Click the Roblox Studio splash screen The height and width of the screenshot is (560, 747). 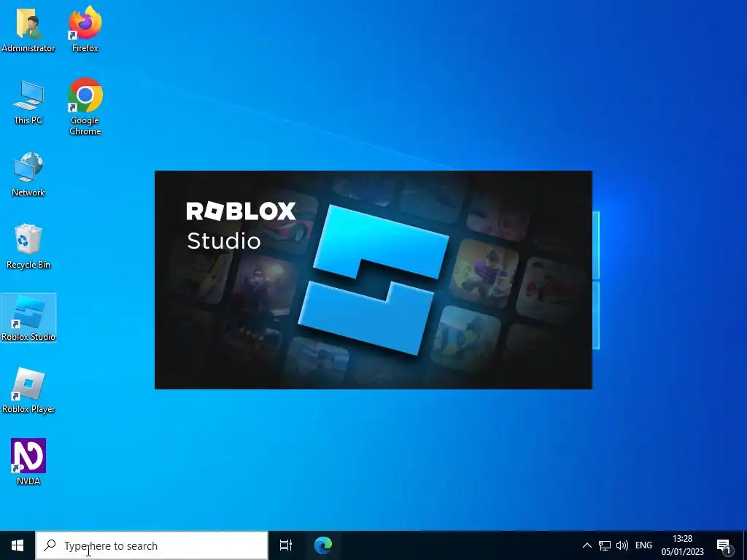373,280
